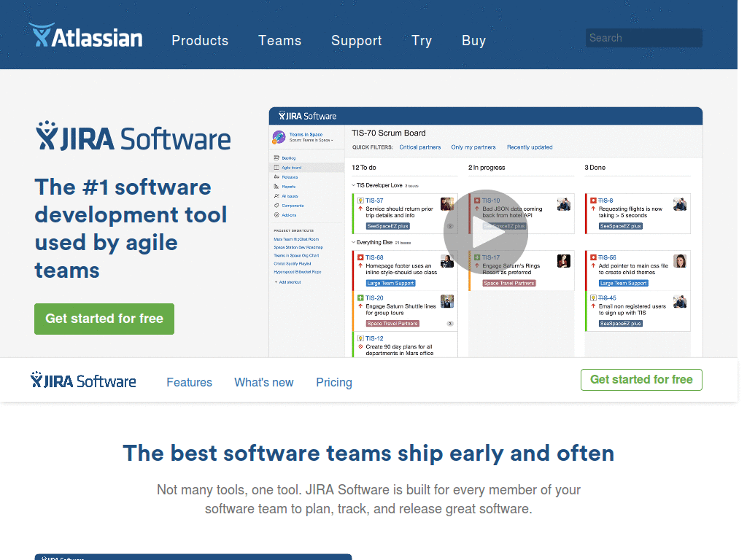
Task: Click the assignee avatar on TIS-45
Action: [x=680, y=301]
